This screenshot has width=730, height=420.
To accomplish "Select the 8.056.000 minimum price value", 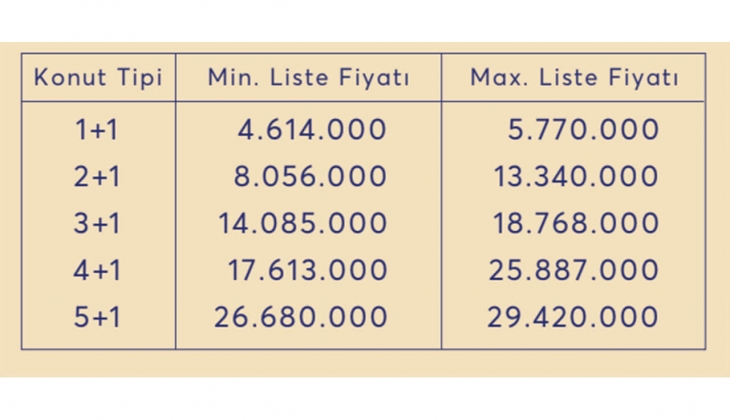I will [312, 177].
